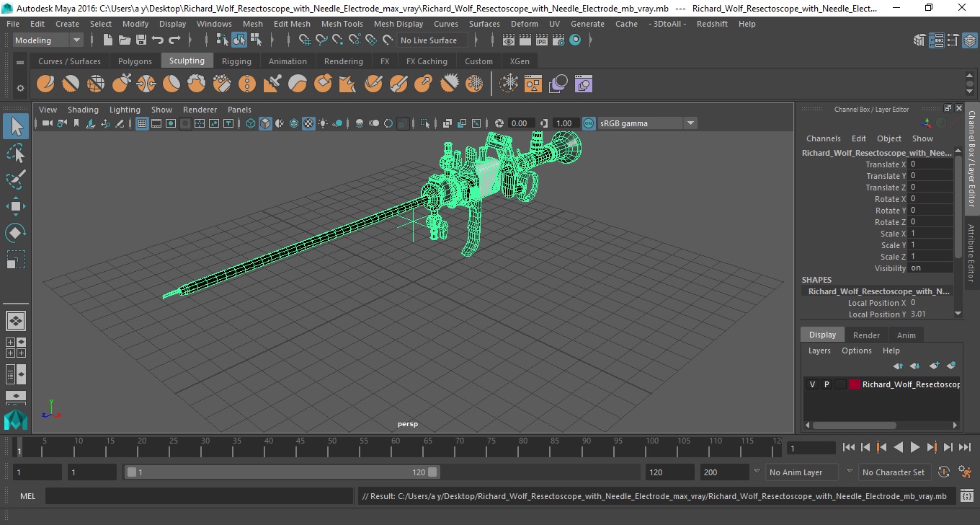Image resolution: width=980 pixels, height=525 pixels.
Task: Expand collapsed status line section after redo
Action: [189, 40]
